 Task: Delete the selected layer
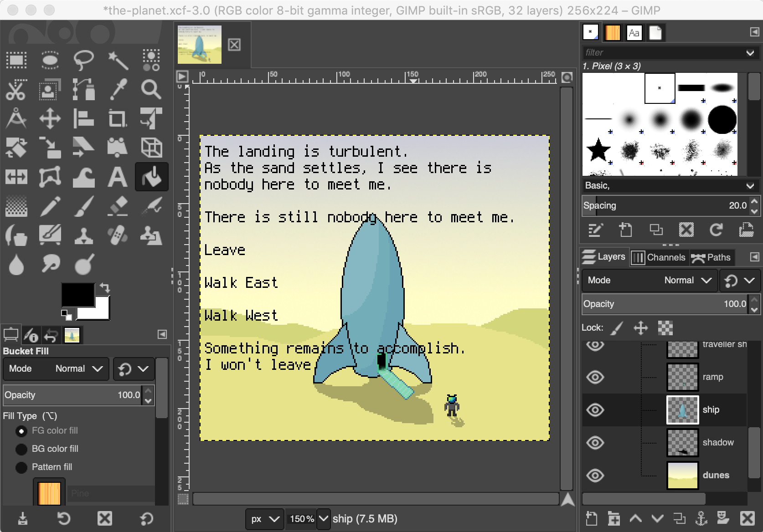coord(747,518)
